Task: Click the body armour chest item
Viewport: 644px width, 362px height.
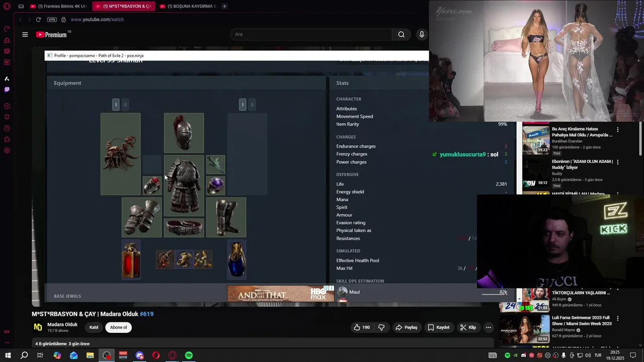Action: [x=184, y=186]
